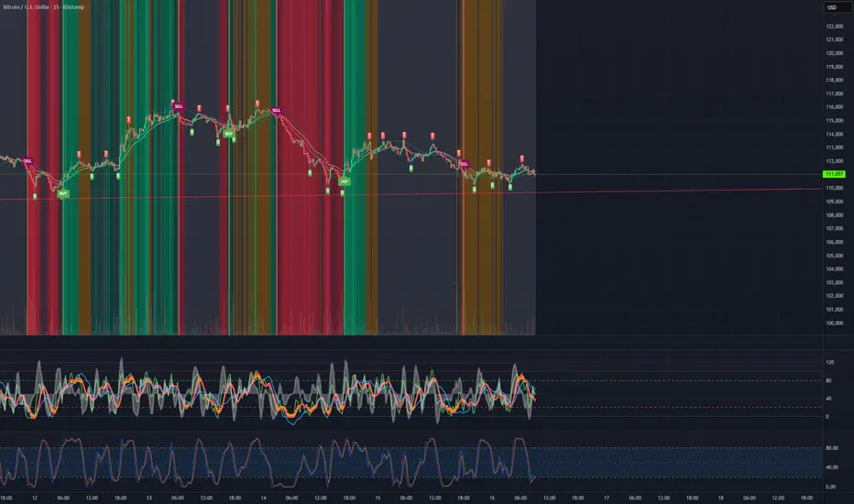The image size is (854, 504).
Task: Click the 122,000 price axis label
Action: pyautogui.click(x=833, y=26)
